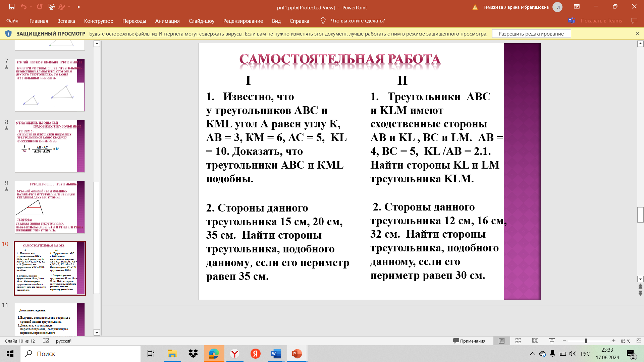This screenshot has width=644, height=362.
Task: Toggle Normal view button in status bar
Action: [x=501, y=341]
